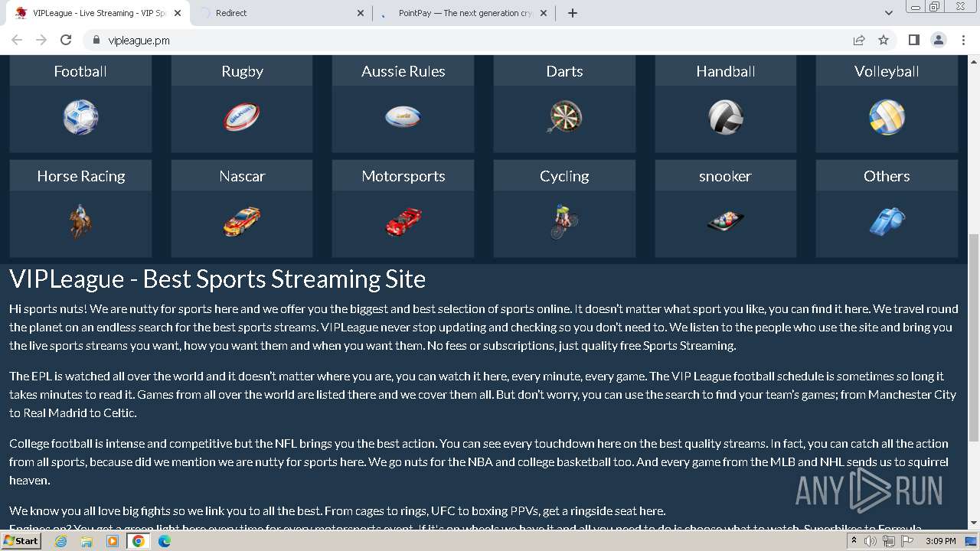980x551 pixels.
Task: View site lock information icon
Action: pos(96,41)
